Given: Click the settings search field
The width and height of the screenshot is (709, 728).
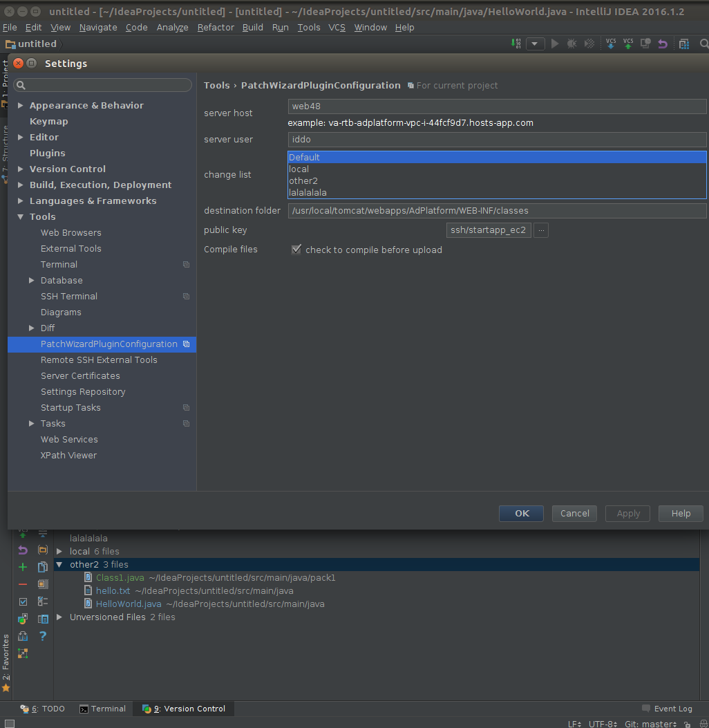Looking at the screenshot, I should 102,85.
